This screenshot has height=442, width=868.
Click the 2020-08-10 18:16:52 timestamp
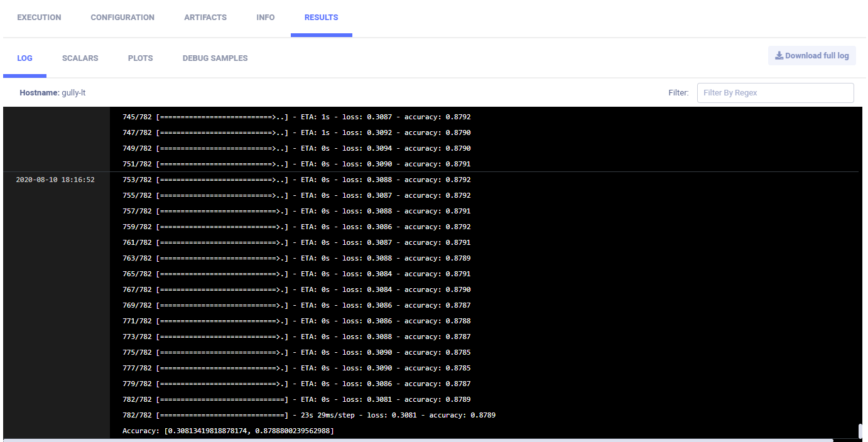(55, 180)
